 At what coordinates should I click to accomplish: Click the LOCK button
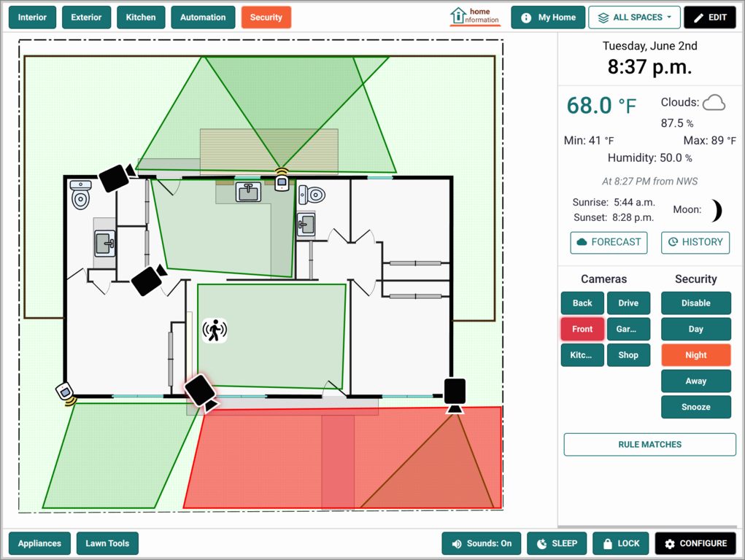pyautogui.click(x=620, y=543)
